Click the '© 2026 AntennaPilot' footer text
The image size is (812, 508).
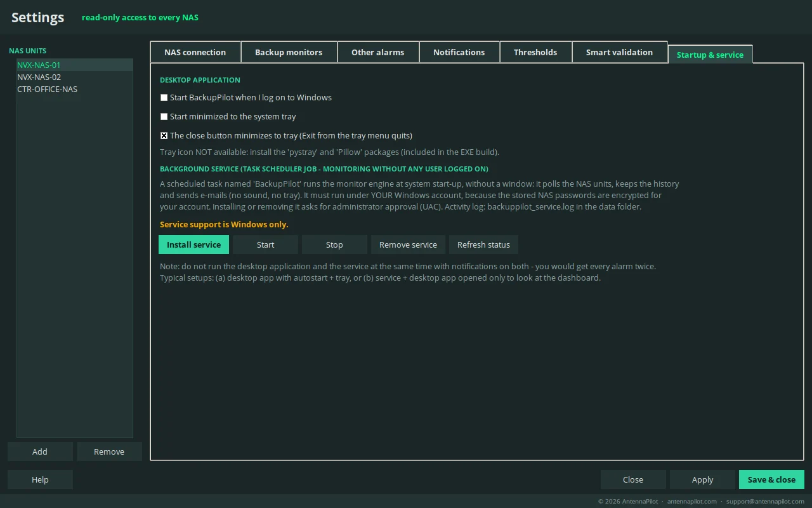tap(628, 501)
